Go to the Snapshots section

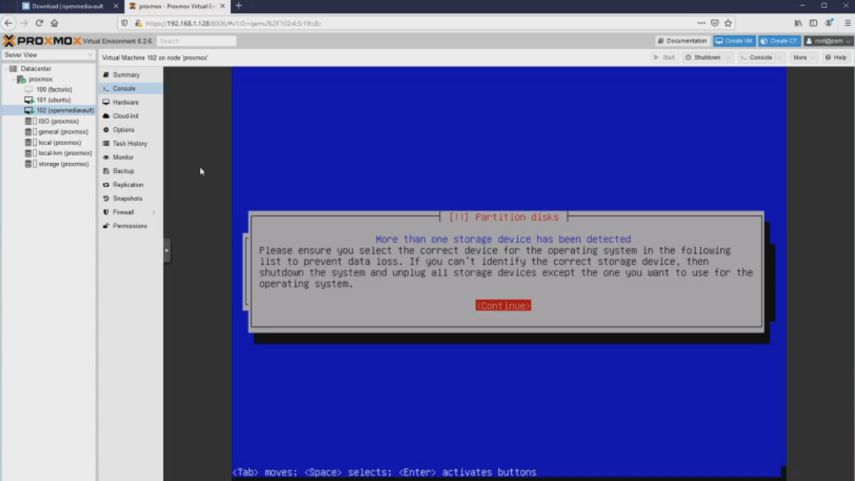pyautogui.click(x=127, y=198)
